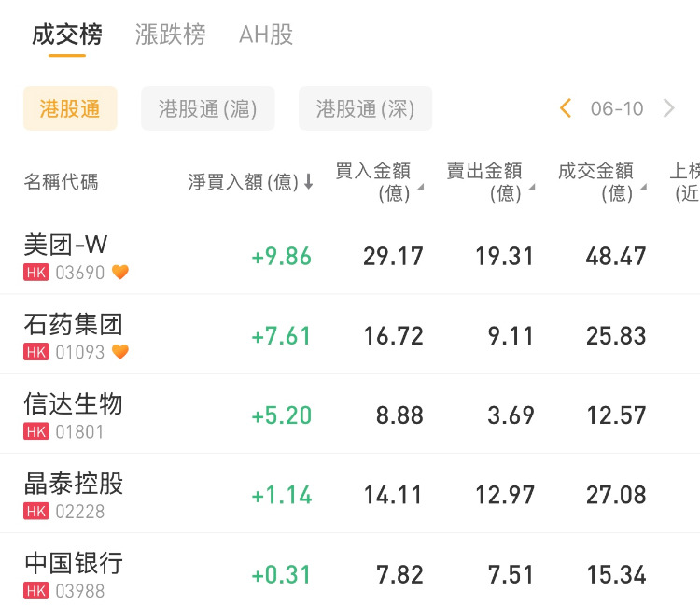Click HK market badge for 01801

[x=36, y=431]
